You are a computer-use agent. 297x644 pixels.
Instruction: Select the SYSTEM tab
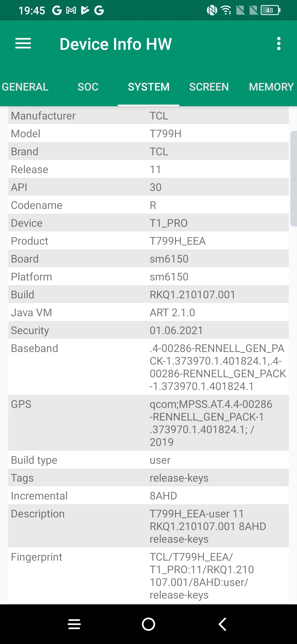click(148, 87)
